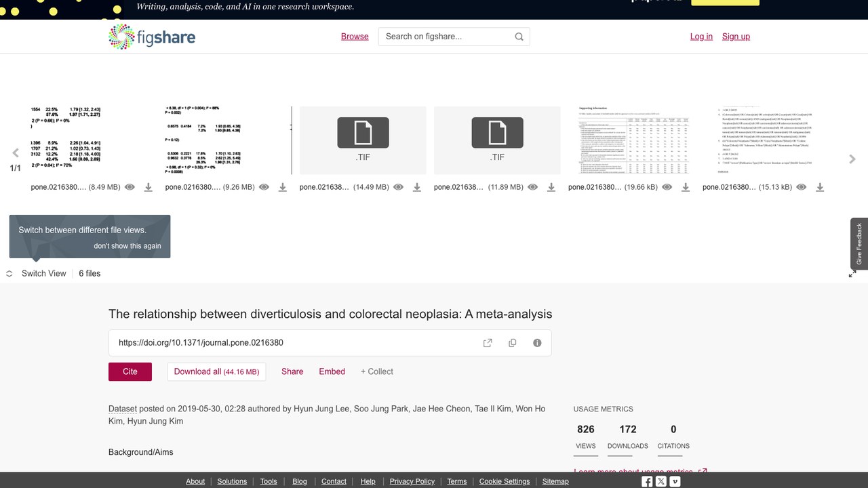Preview the 19.66 kB file with eye icon
Viewport: 868px width, 488px height.
[667, 187]
